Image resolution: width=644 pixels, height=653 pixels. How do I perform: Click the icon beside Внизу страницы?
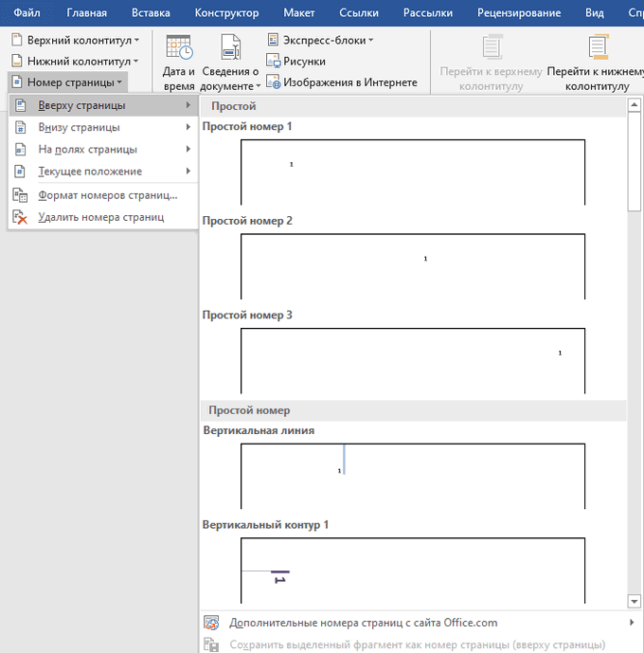tap(20, 127)
